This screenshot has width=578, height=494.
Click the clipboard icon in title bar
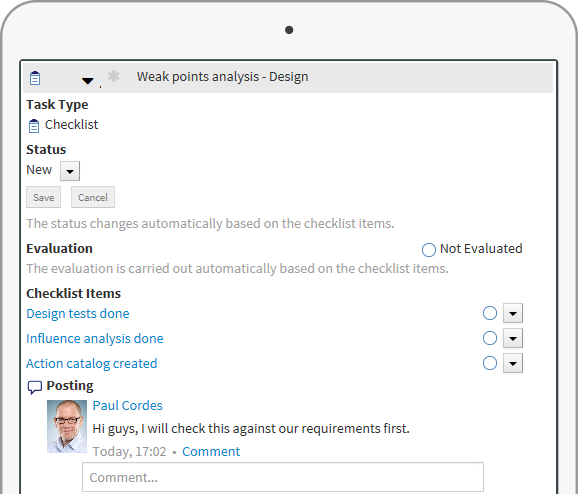35,78
